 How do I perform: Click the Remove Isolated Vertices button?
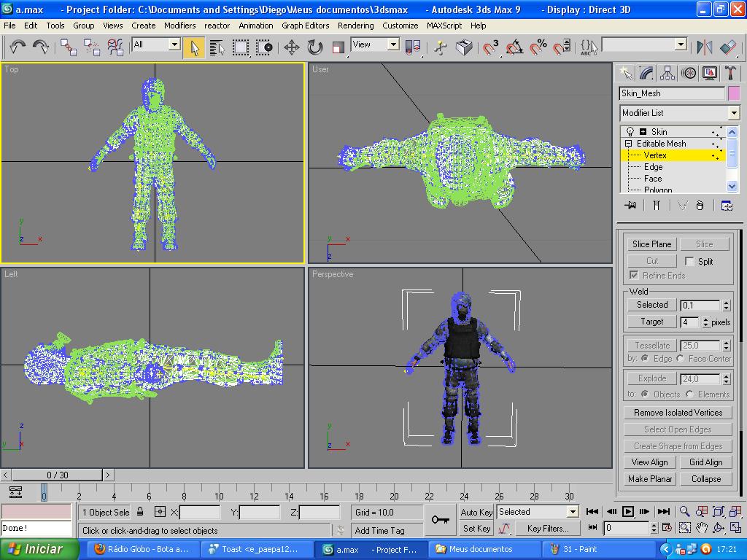coord(678,413)
